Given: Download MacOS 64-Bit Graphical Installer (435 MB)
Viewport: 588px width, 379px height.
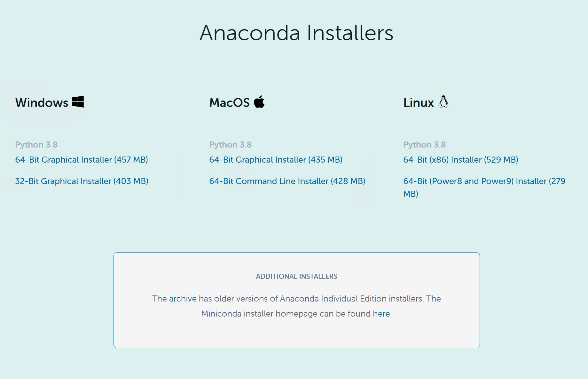Looking at the screenshot, I should (x=276, y=160).
